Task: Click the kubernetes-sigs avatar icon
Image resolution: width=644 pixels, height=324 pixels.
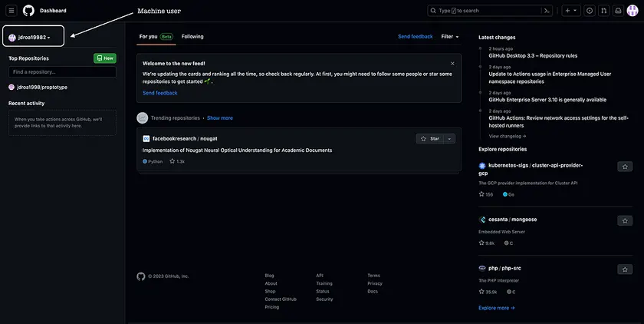Action: (482, 166)
